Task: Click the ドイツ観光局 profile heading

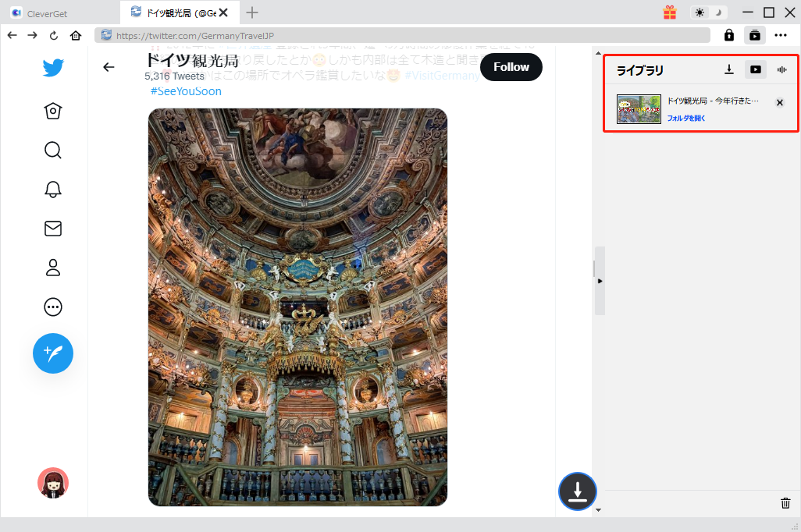Action: point(192,61)
